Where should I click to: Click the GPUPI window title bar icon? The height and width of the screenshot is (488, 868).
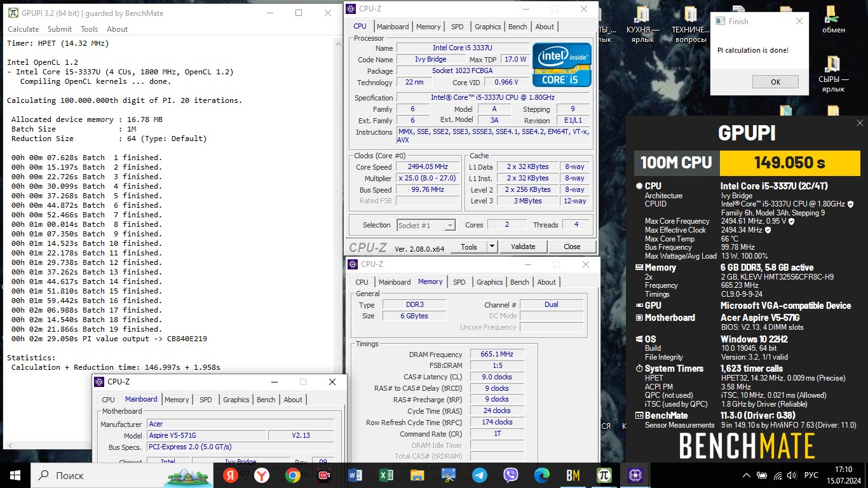pos(13,13)
